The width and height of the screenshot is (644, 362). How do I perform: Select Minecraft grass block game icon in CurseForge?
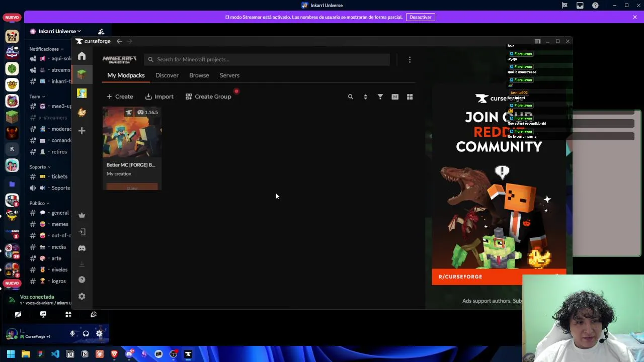[82, 74]
